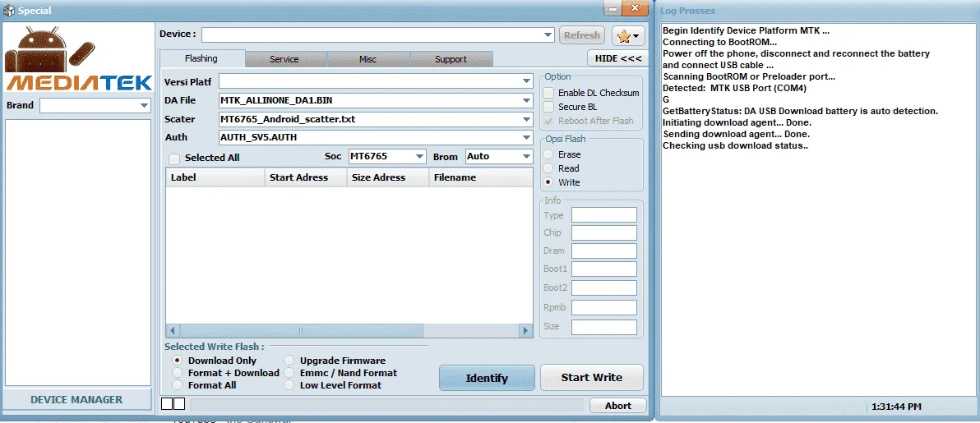Screen dimensions: 980x423
Task: Open DEVICE MANAGER button
Action: (x=77, y=400)
